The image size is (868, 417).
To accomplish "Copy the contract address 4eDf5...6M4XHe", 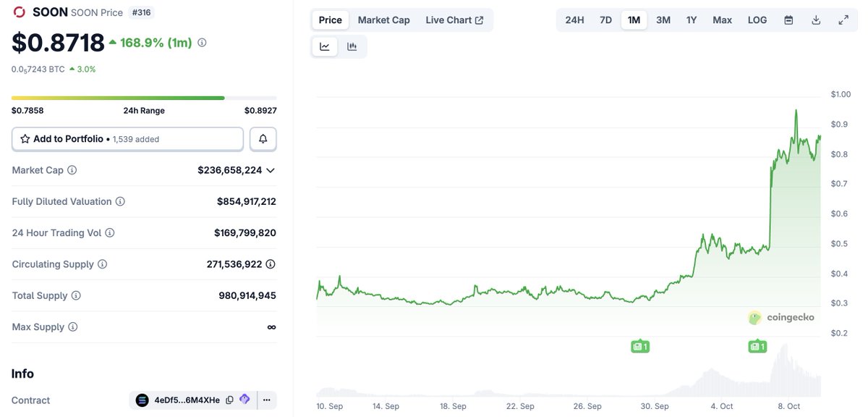I will coord(229,400).
